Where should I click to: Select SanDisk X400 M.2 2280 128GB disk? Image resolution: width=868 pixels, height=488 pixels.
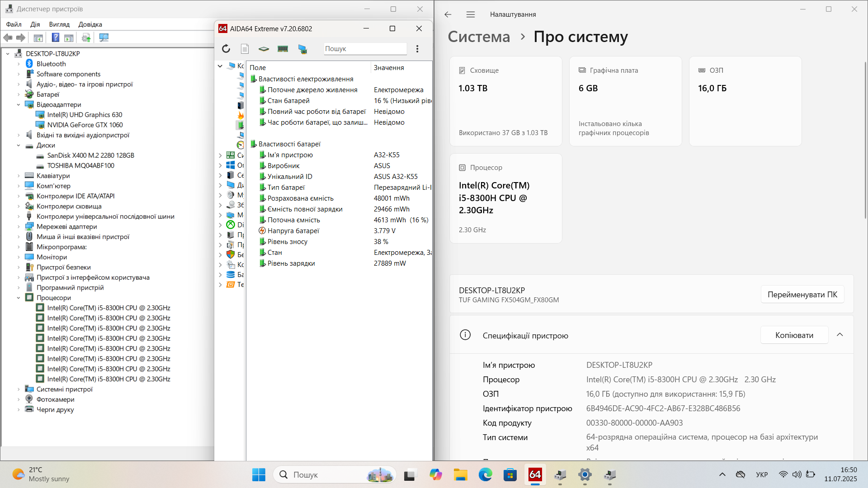click(x=91, y=155)
